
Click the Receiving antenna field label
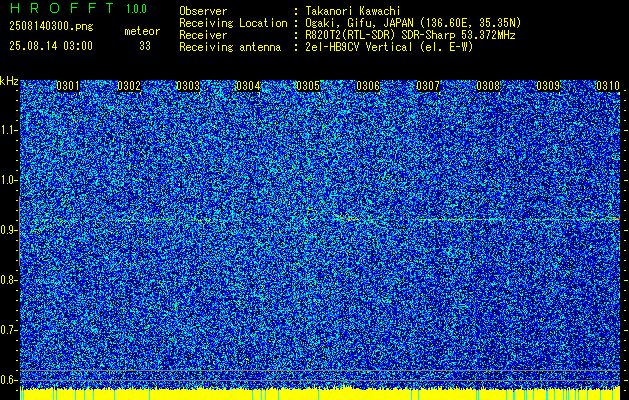click(230, 47)
